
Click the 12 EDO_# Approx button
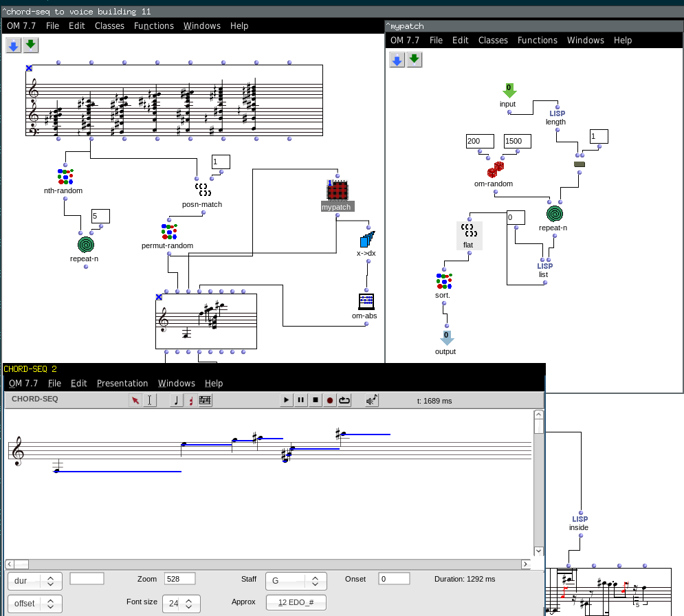point(296,602)
